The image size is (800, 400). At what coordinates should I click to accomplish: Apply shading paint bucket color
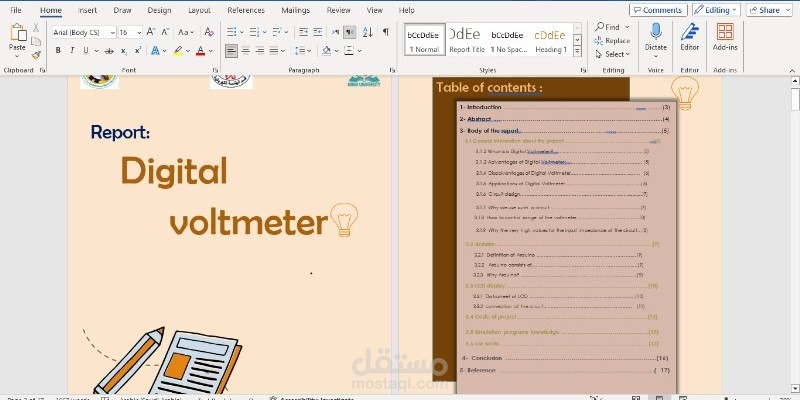[327, 51]
